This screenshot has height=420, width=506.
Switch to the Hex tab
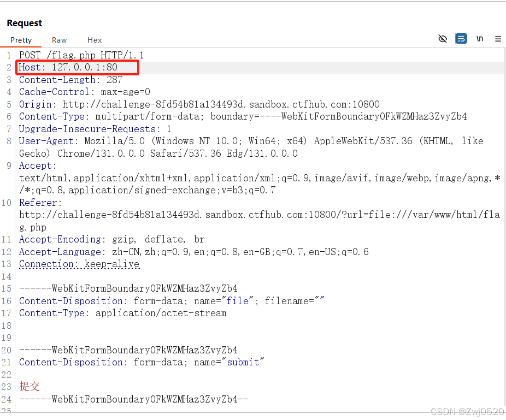click(94, 40)
